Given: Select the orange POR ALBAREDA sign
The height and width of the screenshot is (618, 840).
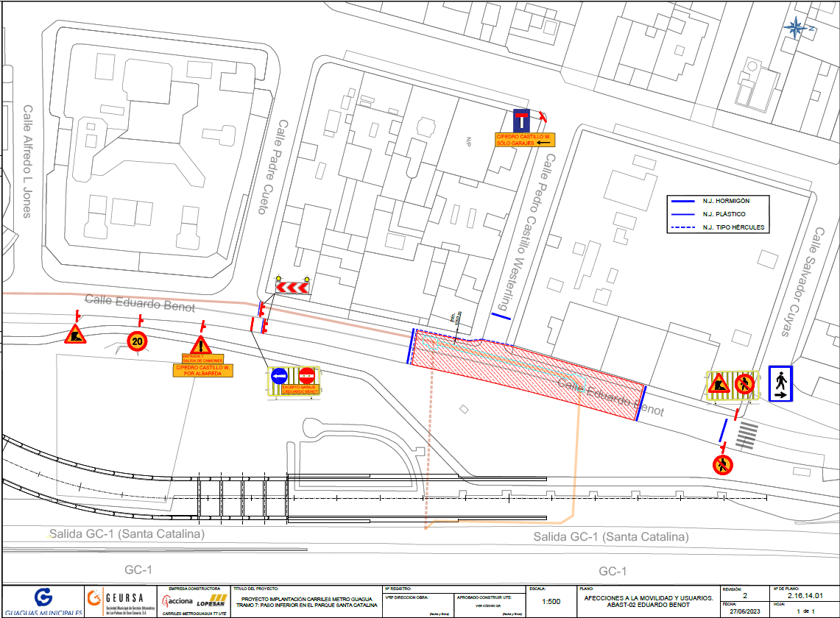Looking at the screenshot, I should [x=203, y=371].
